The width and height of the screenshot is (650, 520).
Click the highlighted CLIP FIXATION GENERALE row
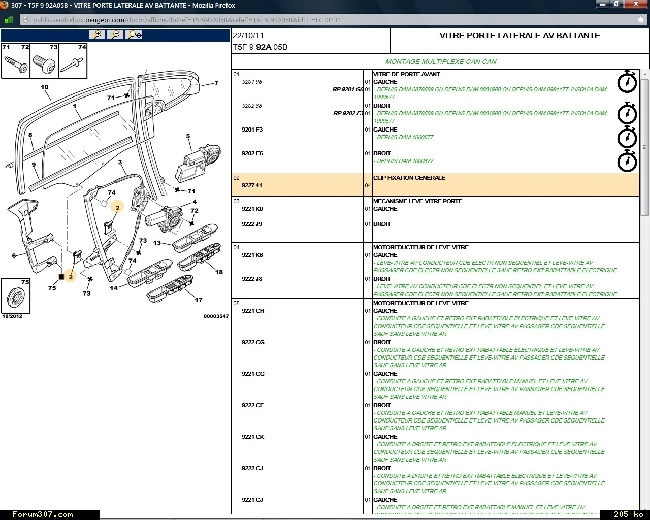(435, 185)
